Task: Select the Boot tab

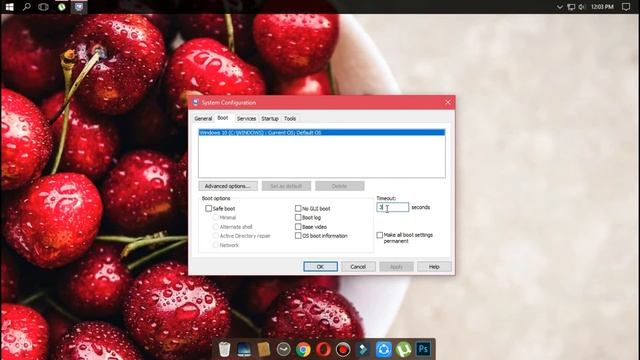Action: (223, 118)
